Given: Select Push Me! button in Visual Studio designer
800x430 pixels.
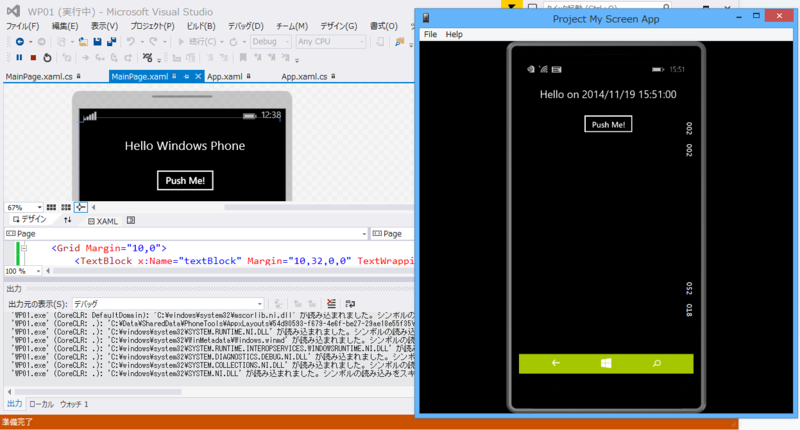Looking at the screenshot, I should coord(185,181).
